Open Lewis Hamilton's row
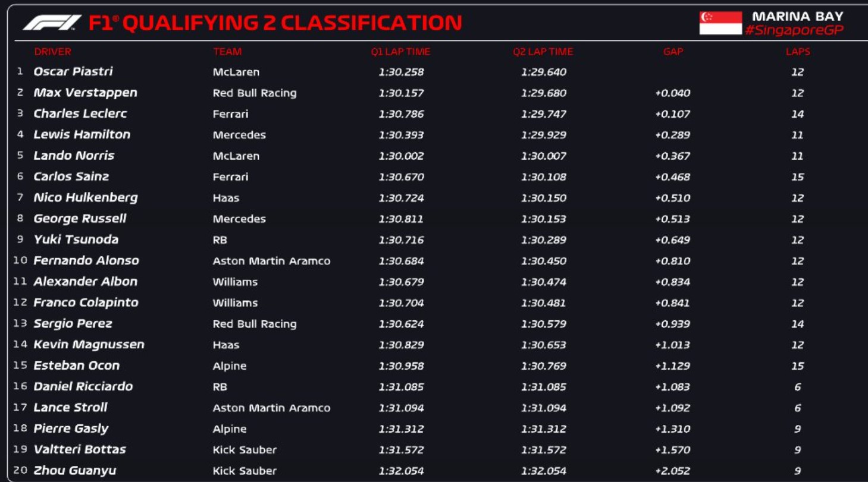This screenshot has height=482, width=868. (82, 135)
